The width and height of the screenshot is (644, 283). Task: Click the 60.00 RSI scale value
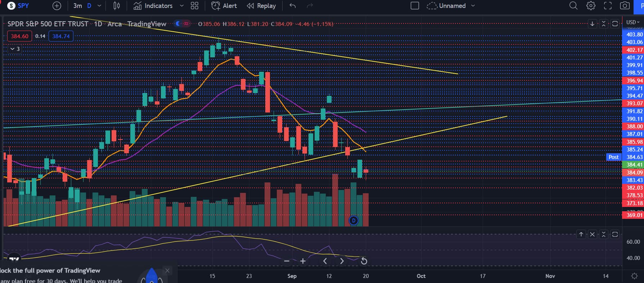coord(633,242)
